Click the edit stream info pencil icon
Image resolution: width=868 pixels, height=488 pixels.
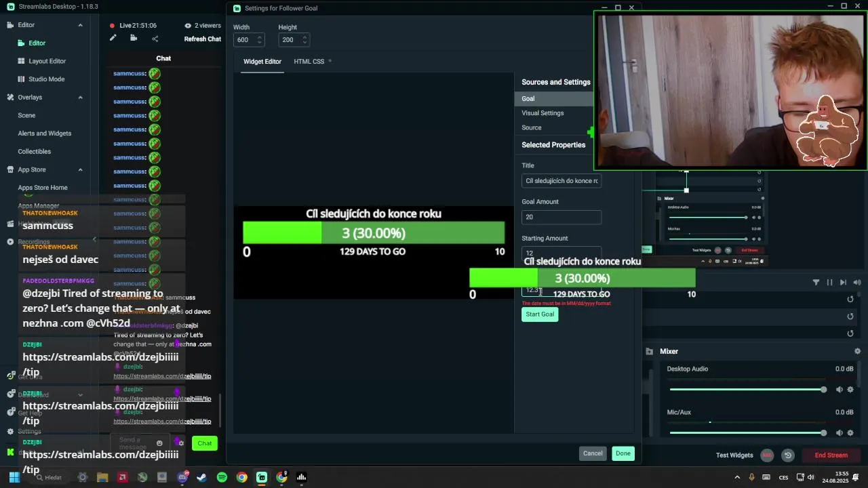pyautogui.click(x=113, y=39)
